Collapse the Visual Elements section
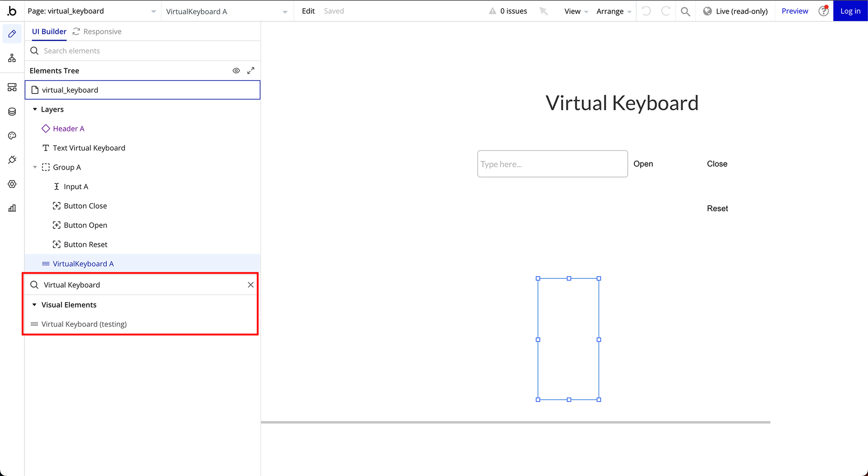868x476 pixels. point(34,305)
